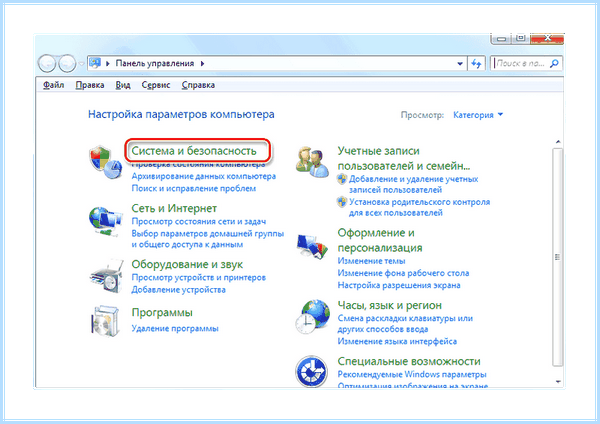Click the Панель управления breadcrumb
Image resolution: width=600 pixels, height=424 pixels.
point(155,64)
